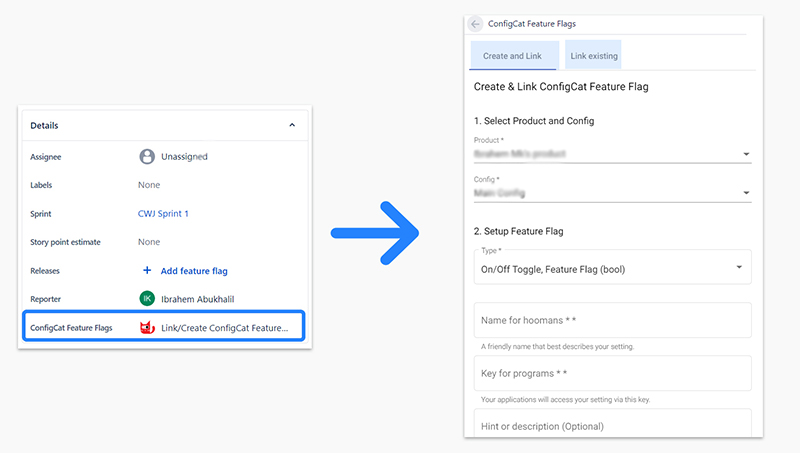Click the '1. Select Product and Config' heading
Viewport: 800px width, 453px height.
534,121
